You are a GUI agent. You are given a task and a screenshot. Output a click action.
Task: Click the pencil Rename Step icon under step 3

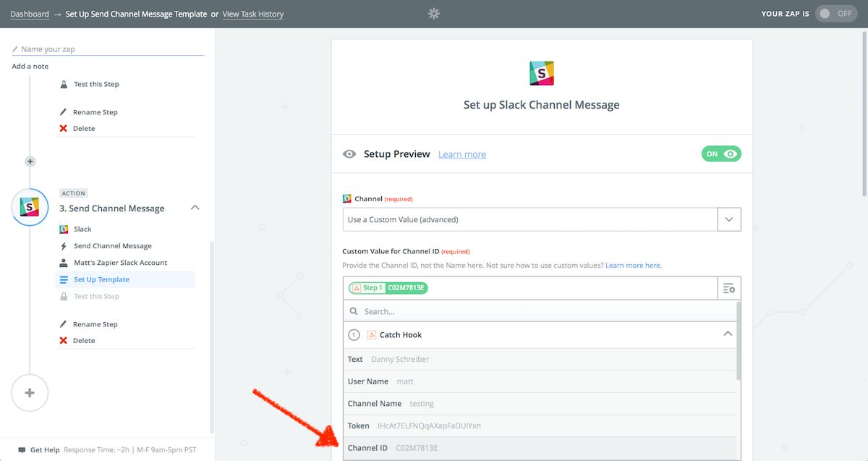click(64, 324)
